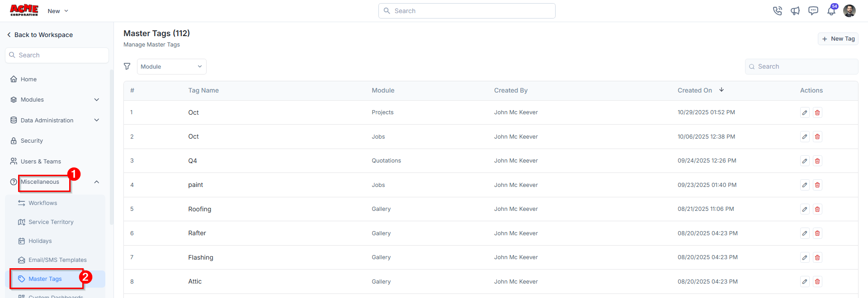The height and width of the screenshot is (298, 868).
Task: Click the Attic tag name
Action: click(x=195, y=281)
